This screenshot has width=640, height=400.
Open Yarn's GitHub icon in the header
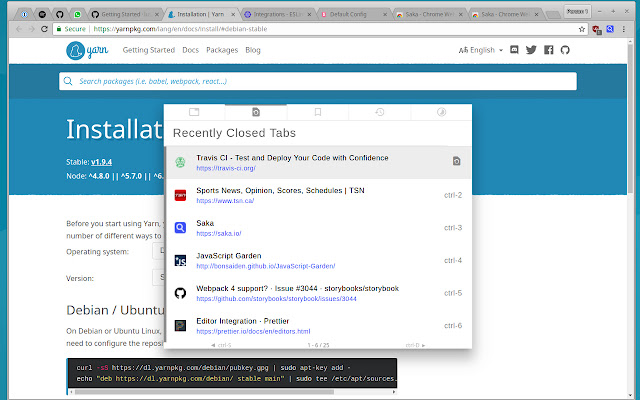(565, 50)
